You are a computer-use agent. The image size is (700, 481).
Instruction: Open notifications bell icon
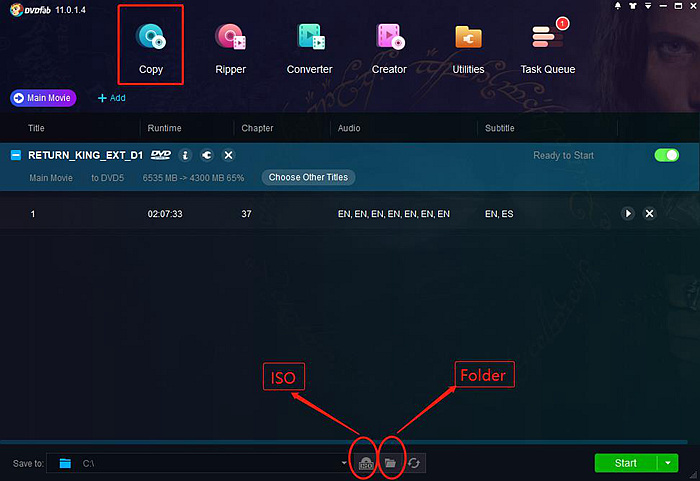[618, 6]
